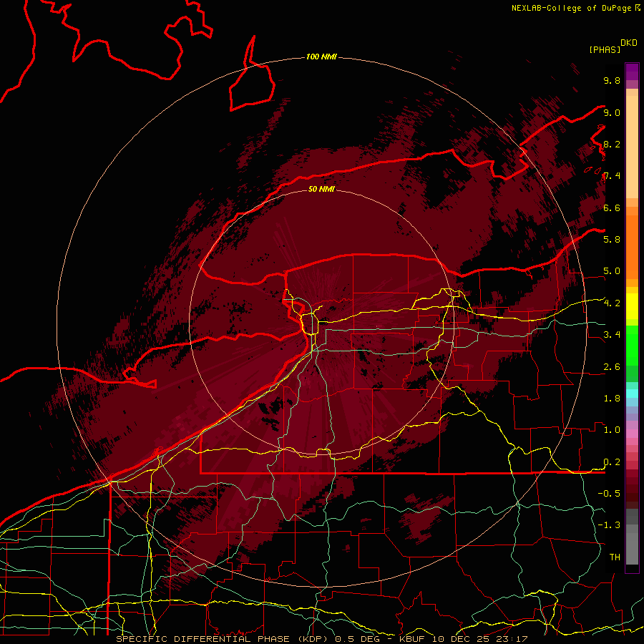644x644 pixels.
Task: Click the [PHAS] units label
Action: click(605, 49)
